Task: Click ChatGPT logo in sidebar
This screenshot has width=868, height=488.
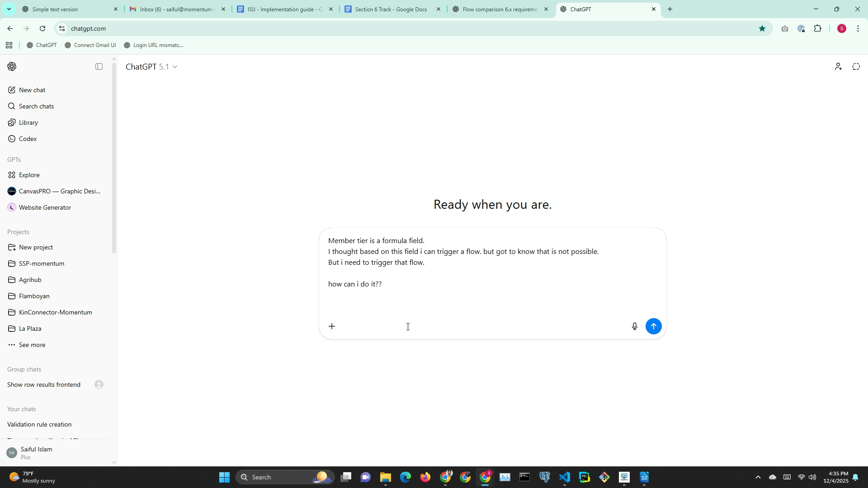Action: (12, 66)
